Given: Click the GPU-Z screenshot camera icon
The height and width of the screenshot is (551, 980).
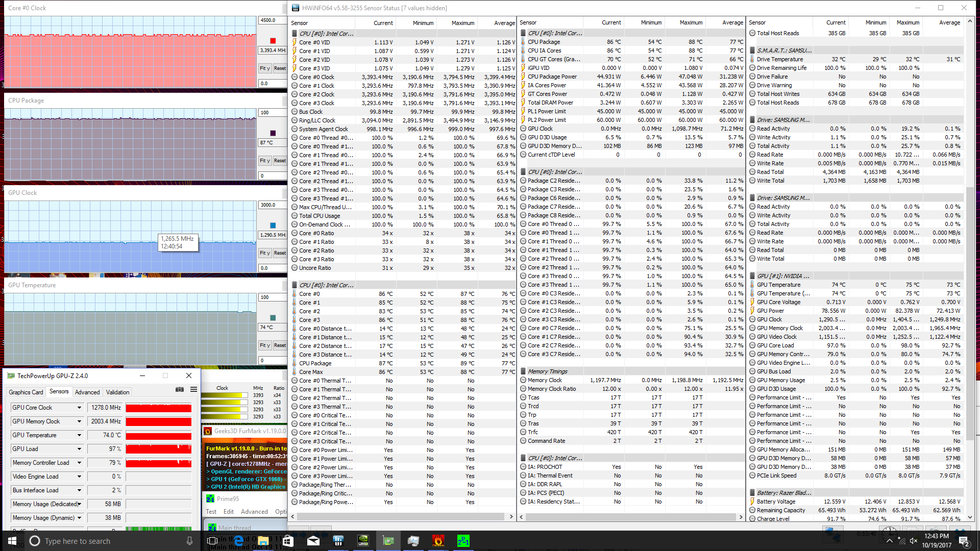Looking at the screenshot, I should click(180, 389).
